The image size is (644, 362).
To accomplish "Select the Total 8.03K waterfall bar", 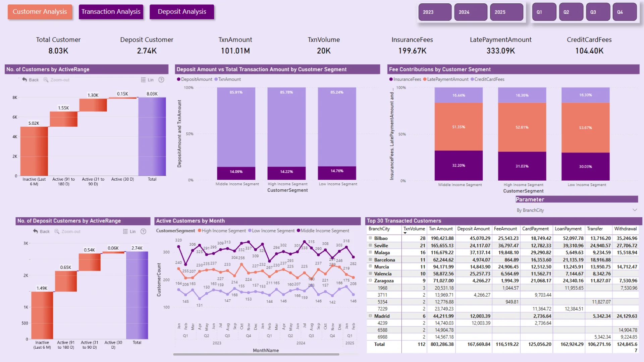I will click(152, 136).
